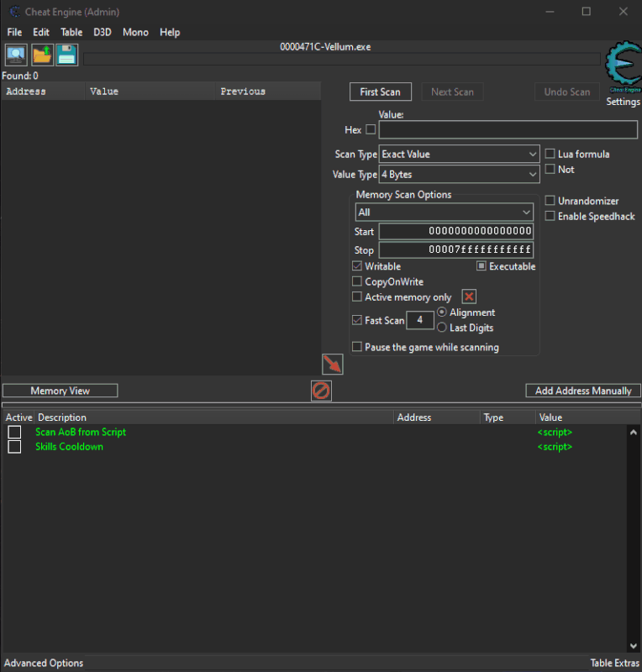
Task: Open the File menu
Action: coord(14,32)
